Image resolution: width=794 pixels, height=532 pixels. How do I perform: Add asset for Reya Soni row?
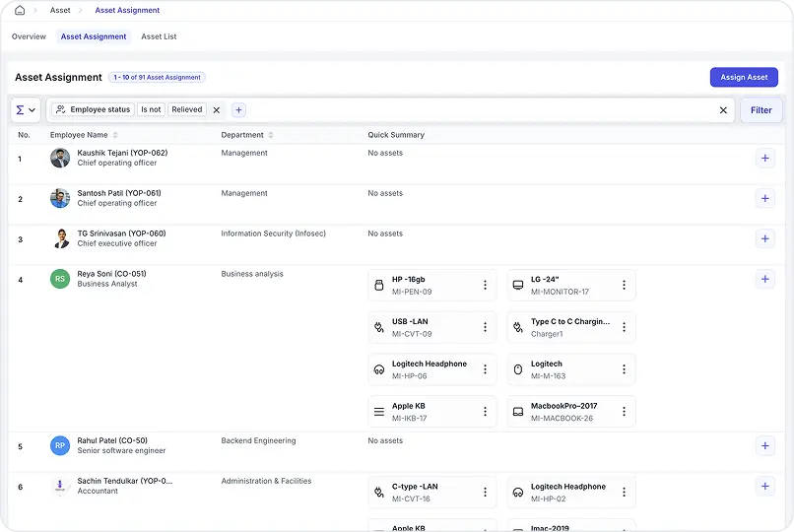pyautogui.click(x=764, y=280)
